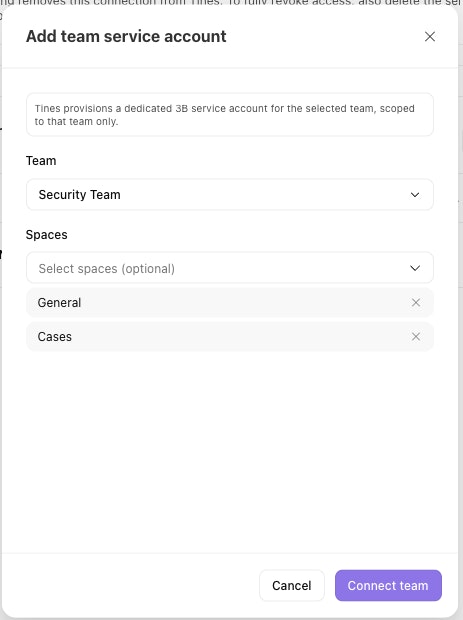Click the blank area below Cases row
Screen dimensions: 463x620
[230, 451]
